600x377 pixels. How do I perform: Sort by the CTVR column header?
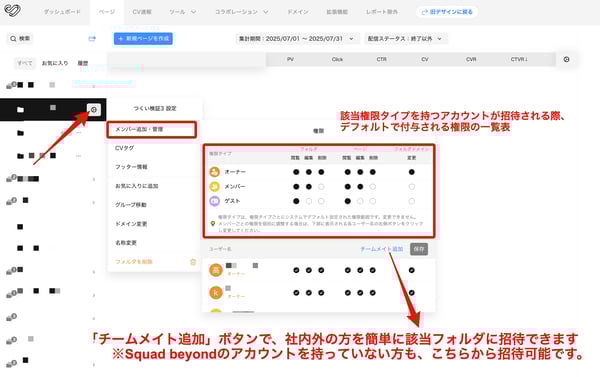coord(519,59)
